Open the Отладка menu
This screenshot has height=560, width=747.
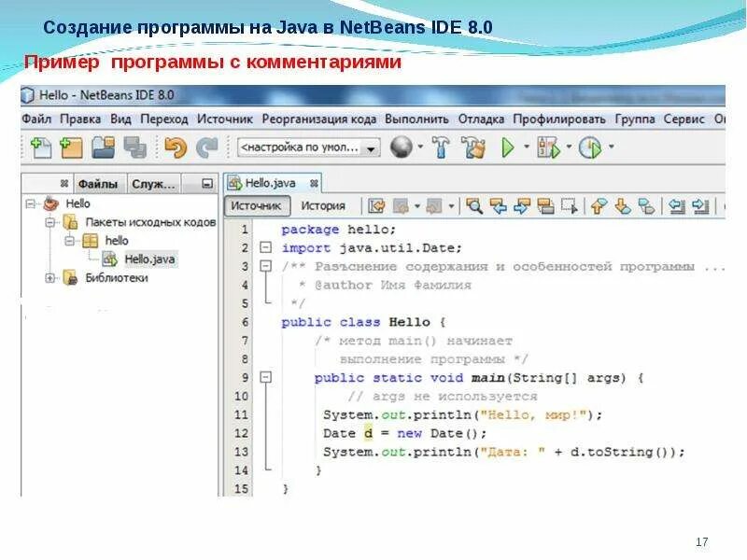click(481, 119)
